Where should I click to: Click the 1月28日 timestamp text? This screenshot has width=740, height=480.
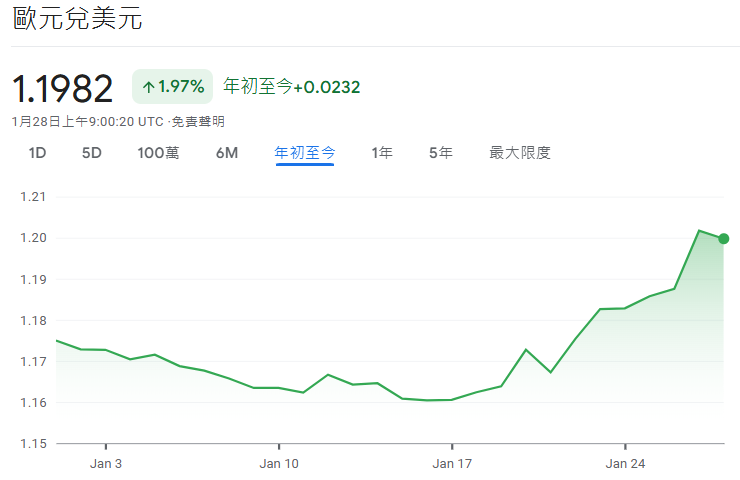pyautogui.click(x=87, y=122)
